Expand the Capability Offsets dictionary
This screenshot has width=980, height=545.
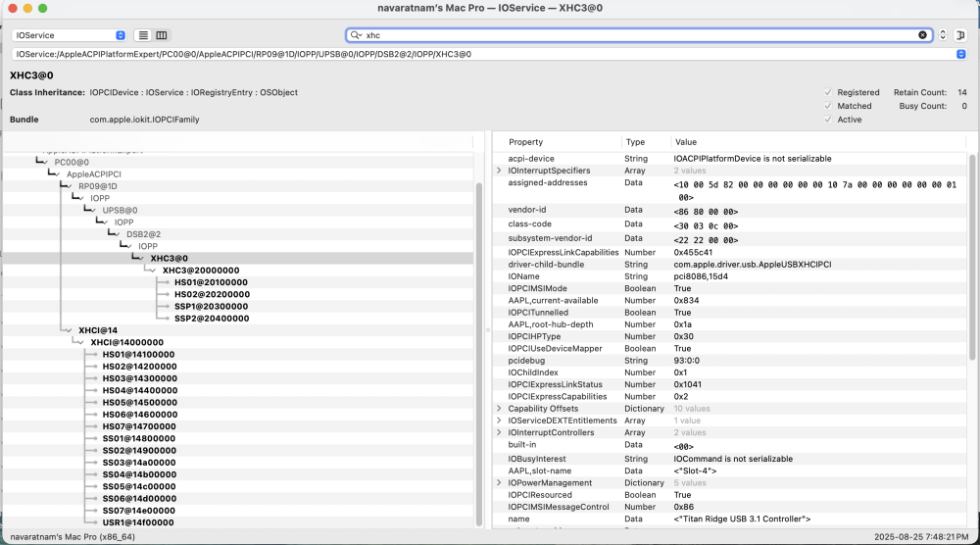(499, 409)
